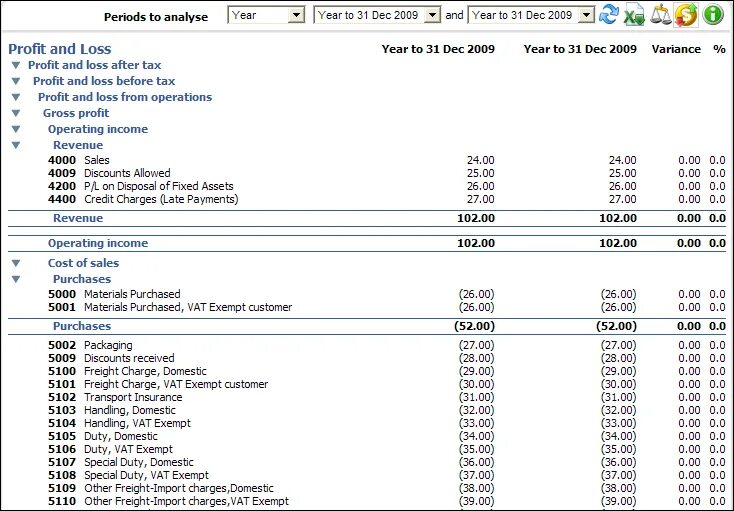Click the % column header
The image size is (734, 511).
(719, 49)
